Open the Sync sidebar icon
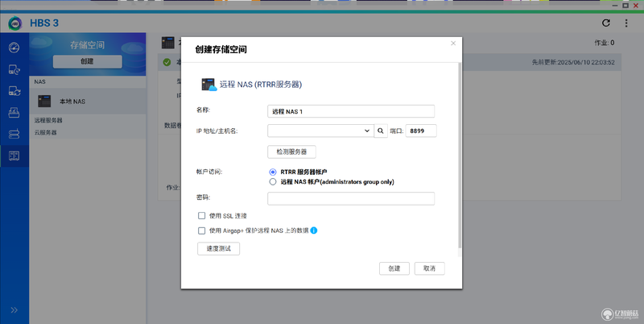The image size is (644, 324). pyautogui.click(x=14, y=91)
